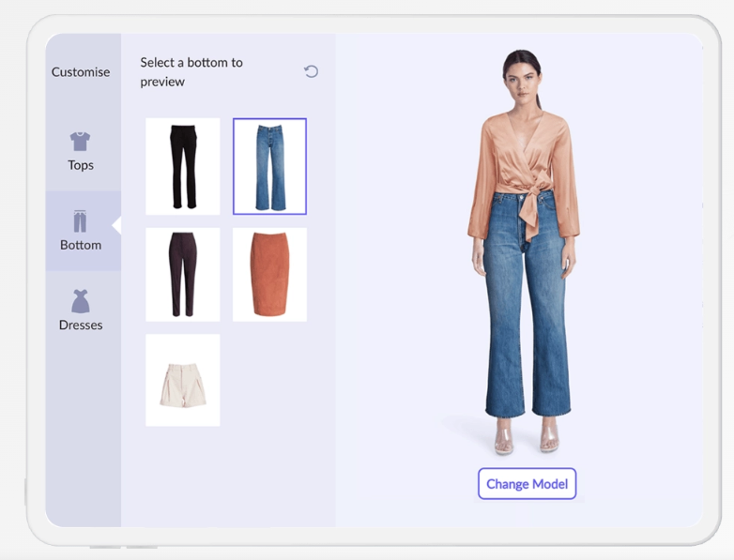Viewport: 734px width, 560px height.
Task: Preview the cream shorts thumbnail
Action: [183, 380]
